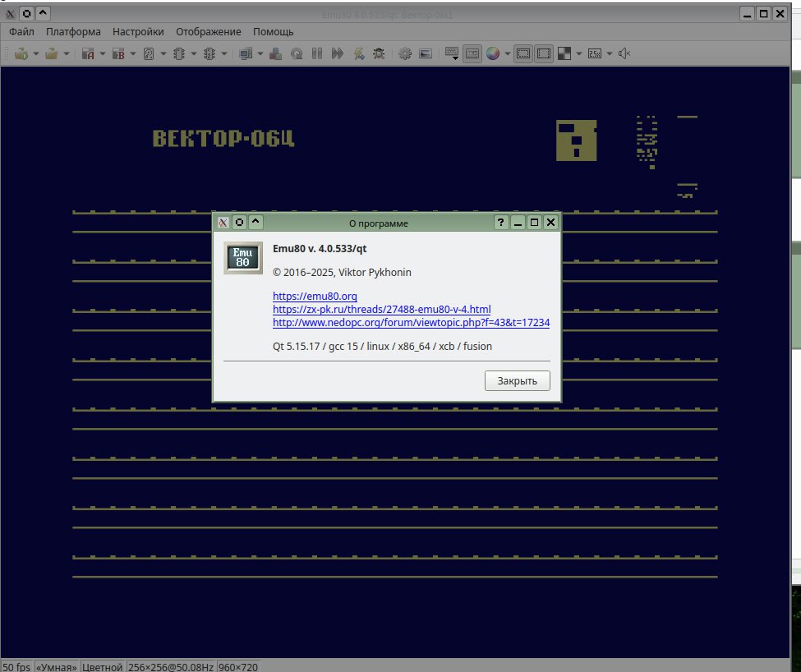Open the debugger bug icon
801x672 pixels.
click(379, 54)
